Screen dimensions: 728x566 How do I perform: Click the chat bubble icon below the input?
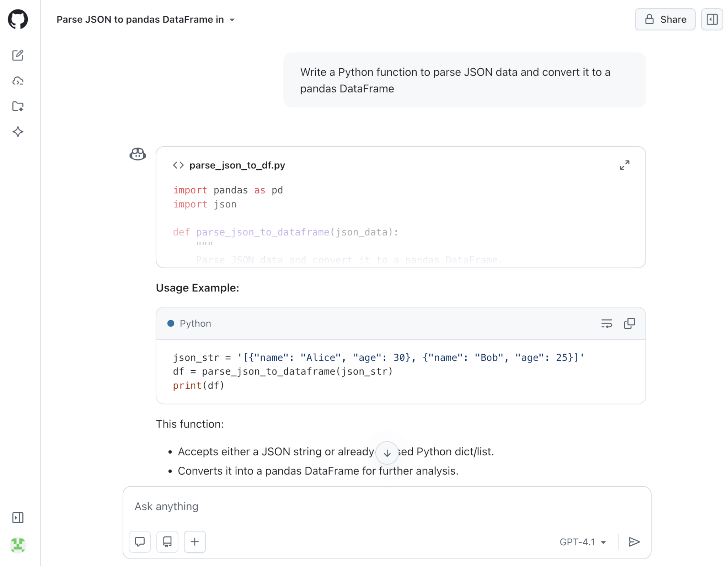pos(140,541)
